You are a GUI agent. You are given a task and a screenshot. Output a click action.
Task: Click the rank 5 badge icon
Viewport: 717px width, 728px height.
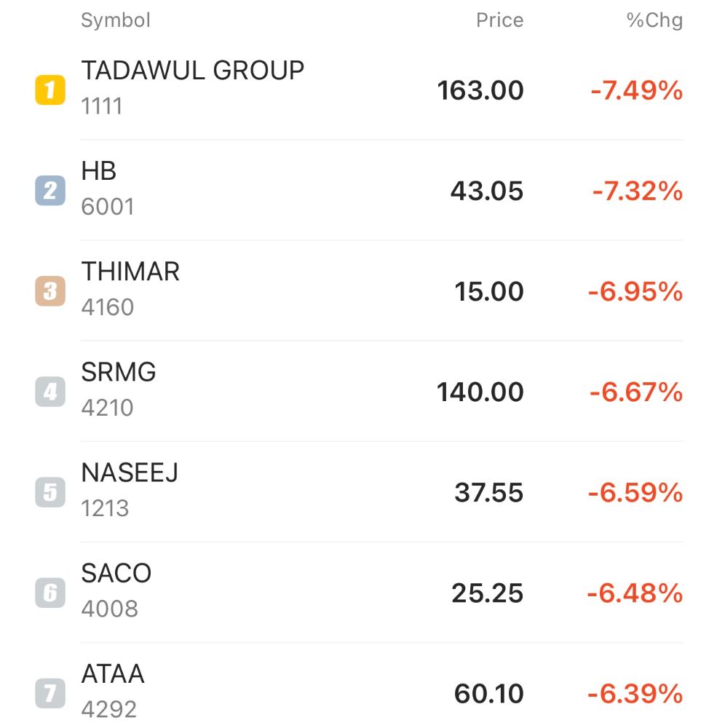click(x=50, y=493)
